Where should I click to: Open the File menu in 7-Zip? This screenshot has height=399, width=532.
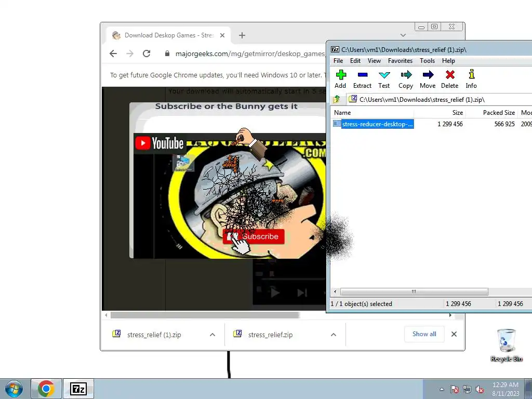pos(338,61)
